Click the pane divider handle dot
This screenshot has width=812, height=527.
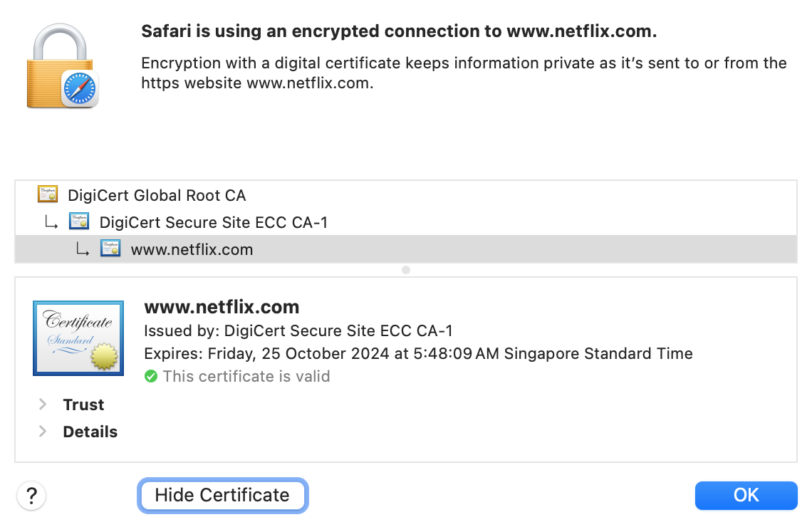click(x=406, y=270)
